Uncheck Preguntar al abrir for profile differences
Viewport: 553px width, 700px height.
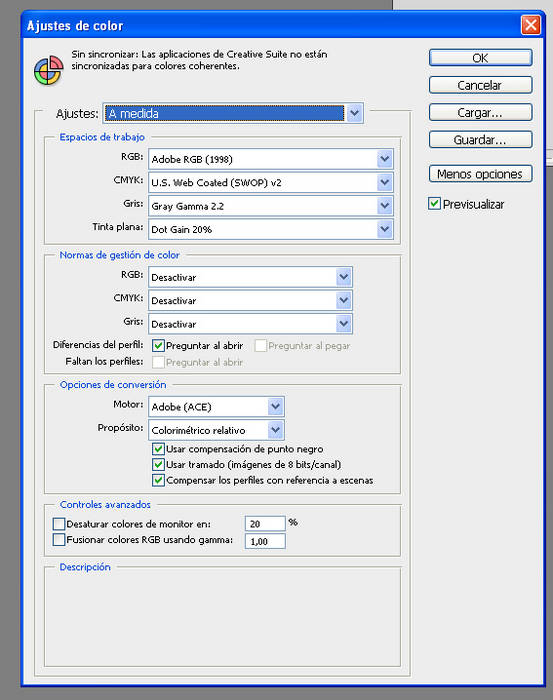point(158,346)
